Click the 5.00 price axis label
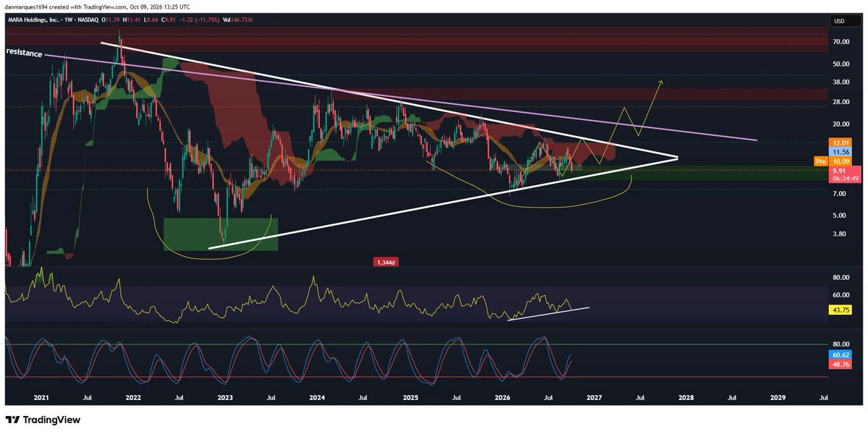Screen dimensions: 868x434 tap(839, 216)
